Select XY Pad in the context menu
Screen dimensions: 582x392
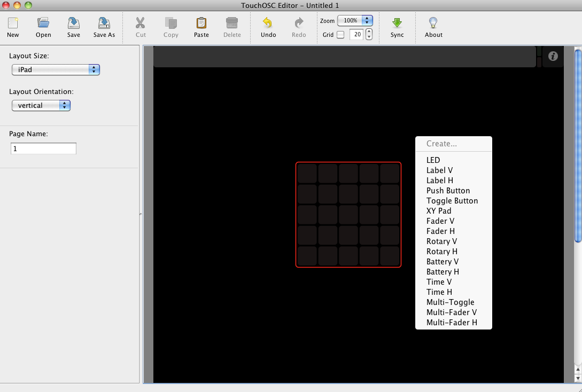(439, 211)
